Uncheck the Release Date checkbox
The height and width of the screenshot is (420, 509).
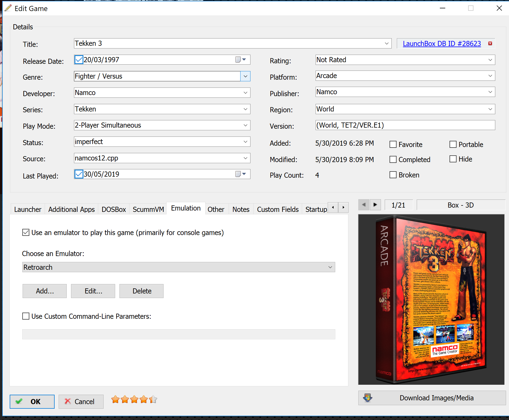(x=79, y=59)
